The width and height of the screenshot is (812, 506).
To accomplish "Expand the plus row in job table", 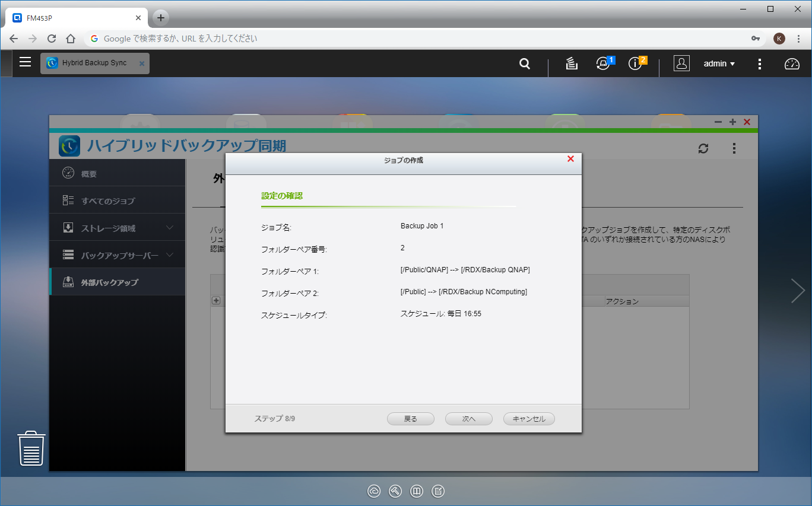I will pyautogui.click(x=216, y=301).
